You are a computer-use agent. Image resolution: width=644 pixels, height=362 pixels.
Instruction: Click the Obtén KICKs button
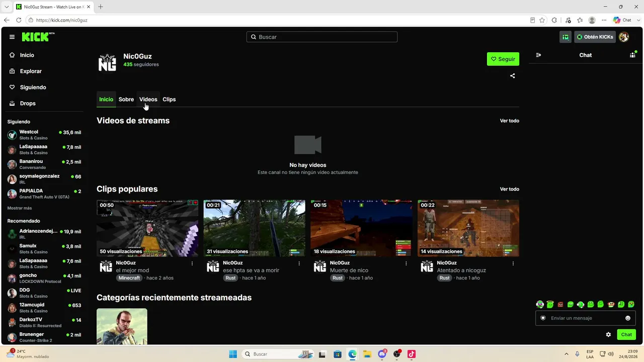(x=595, y=37)
